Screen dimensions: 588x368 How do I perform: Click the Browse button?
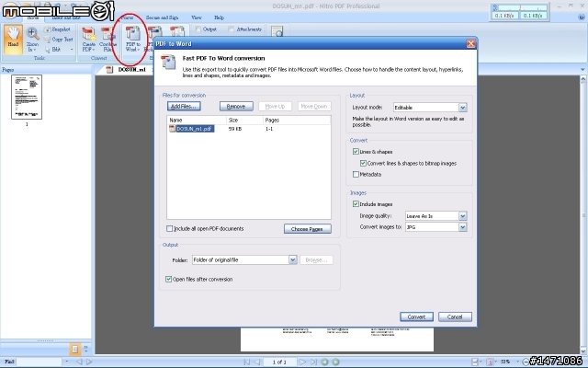coord(316,259)
